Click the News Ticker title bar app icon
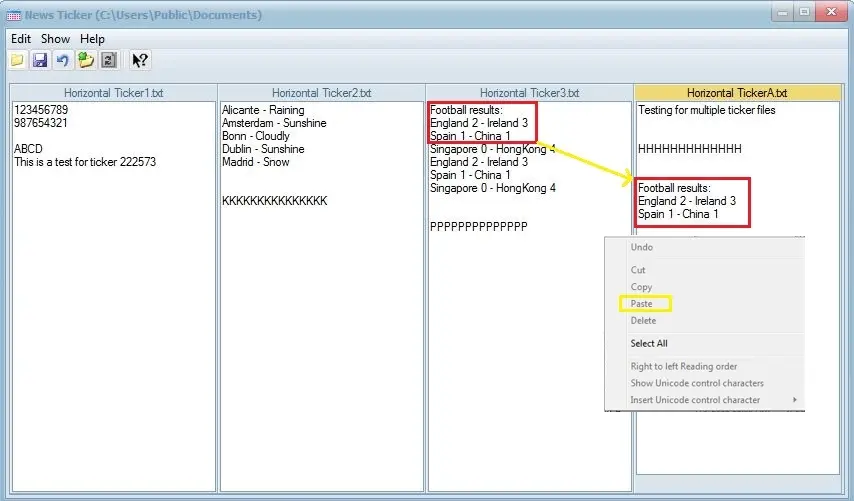 pyautogui.click(x=14, y=15)
